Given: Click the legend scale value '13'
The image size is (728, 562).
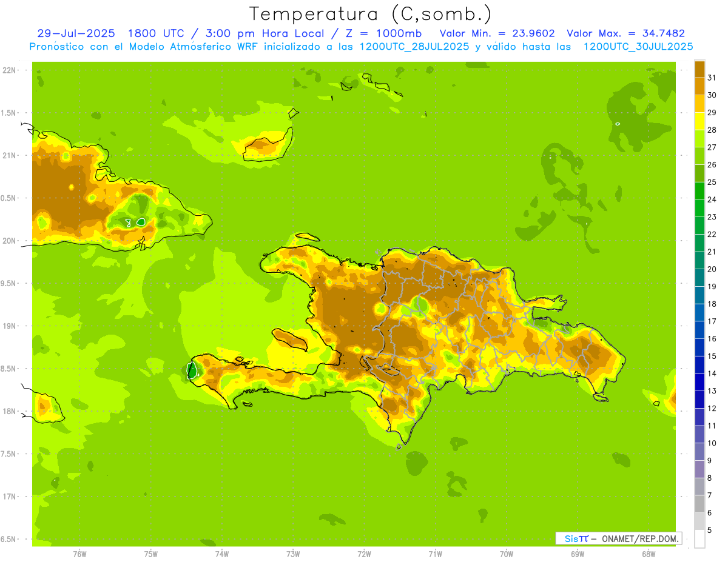Looking at the screenshot, I should pyautogui.click(x=712, y=391).
